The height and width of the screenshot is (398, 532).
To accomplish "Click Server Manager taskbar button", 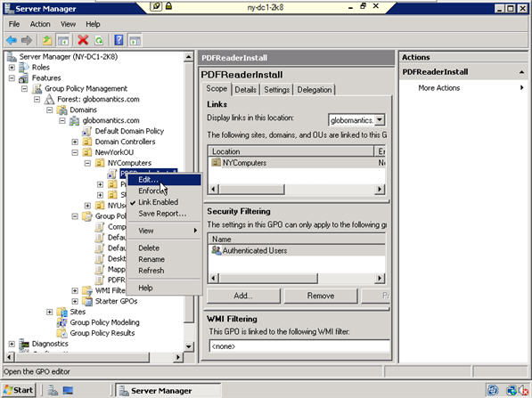I will (168, 391).
